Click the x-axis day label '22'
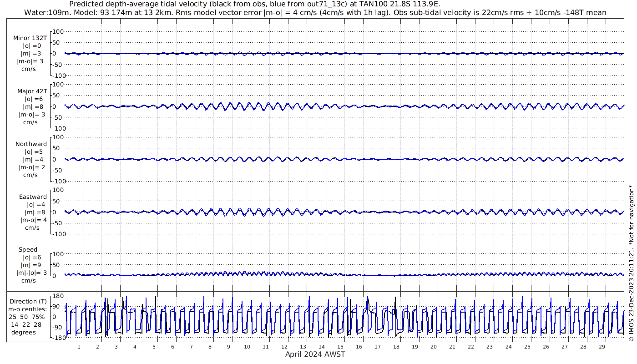Image resolution: width=637 pixels, height=364 pixels. [x=471, y=347]
